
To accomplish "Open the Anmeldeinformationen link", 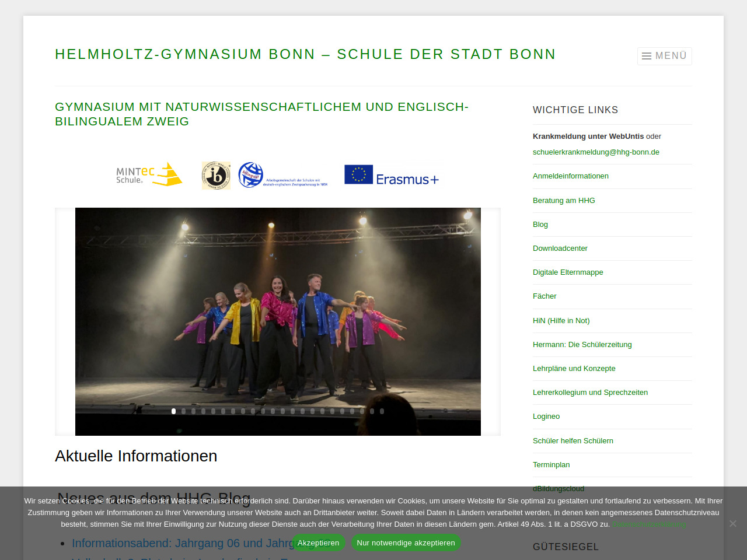I will (x=570, y=176).
